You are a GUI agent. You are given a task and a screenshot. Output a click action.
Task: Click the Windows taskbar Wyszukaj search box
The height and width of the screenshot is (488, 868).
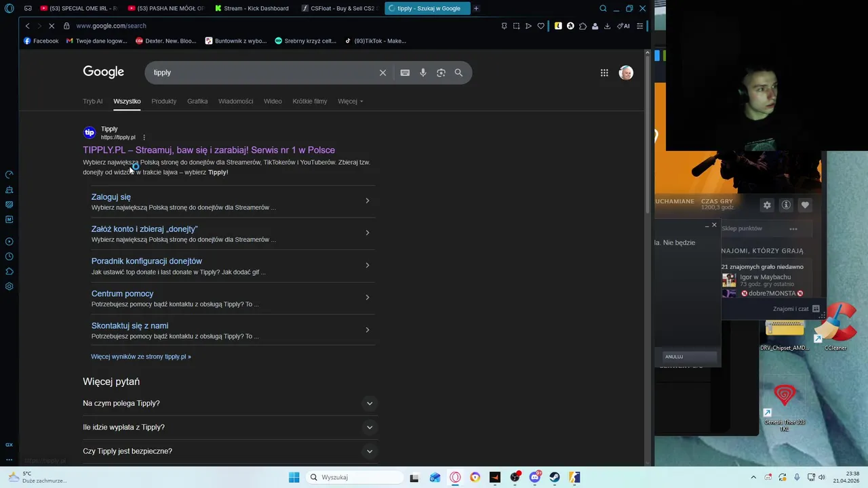(x=353, y=477)
